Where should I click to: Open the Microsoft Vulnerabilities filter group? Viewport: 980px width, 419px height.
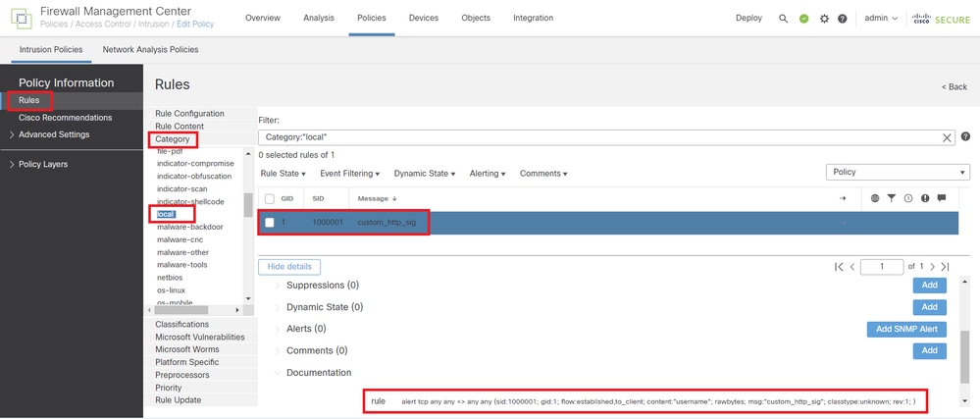coord(200,338)
